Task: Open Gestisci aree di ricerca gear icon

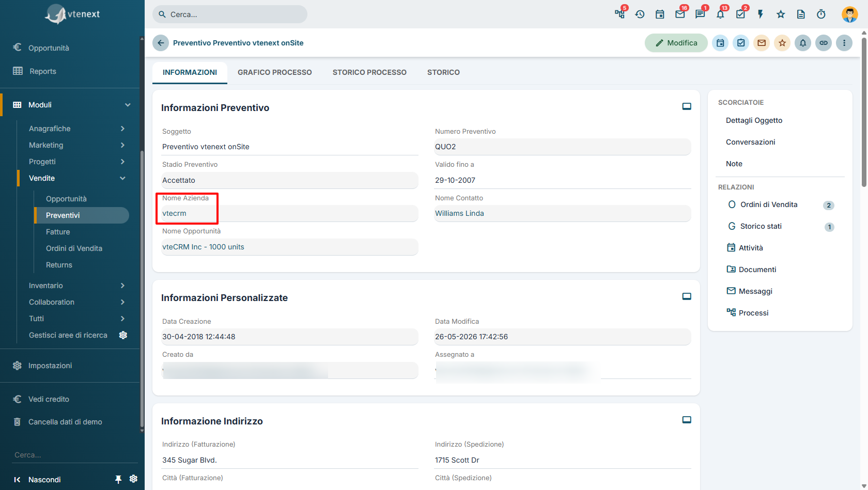Action: [123, 335]
